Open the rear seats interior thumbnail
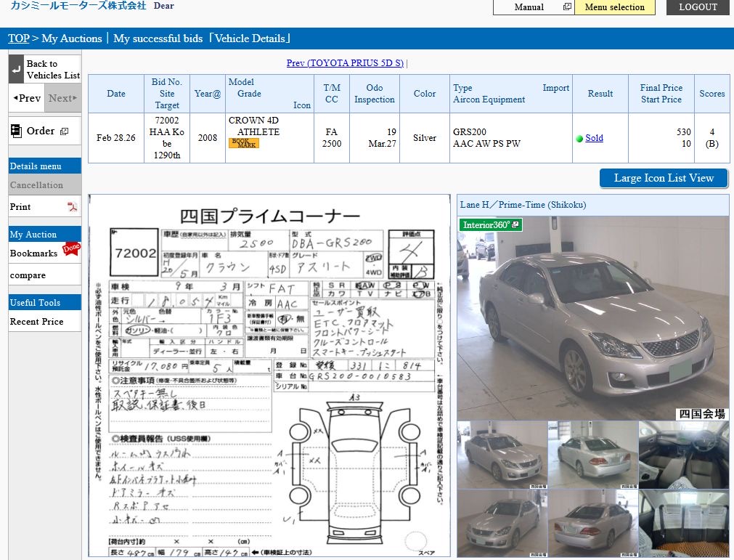734x560 pixels. [683, 522]
